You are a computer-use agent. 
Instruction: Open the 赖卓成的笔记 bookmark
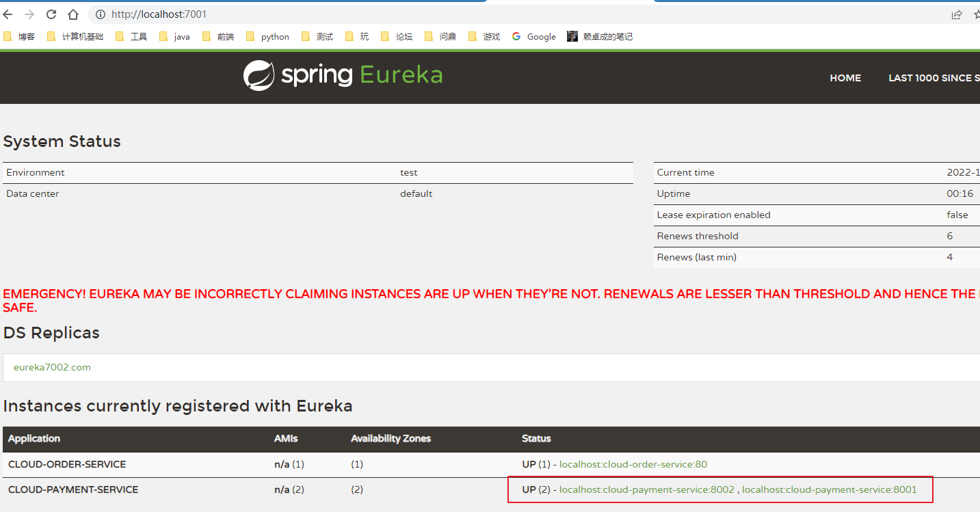600,36
